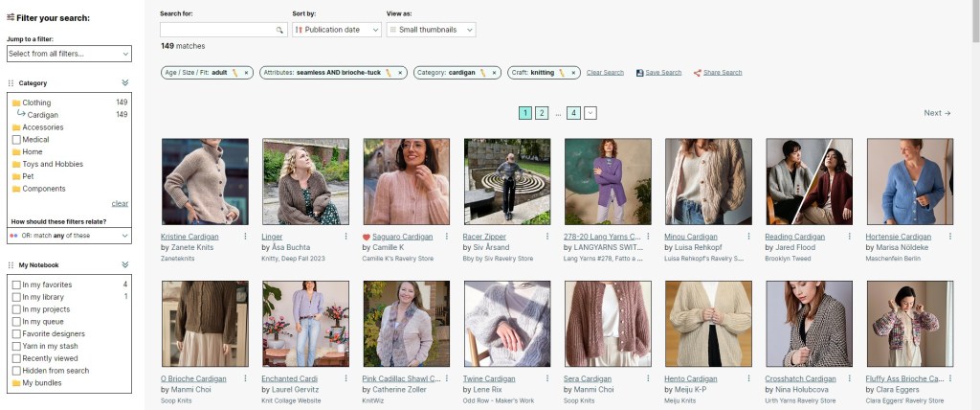This screenshot has width=980, height=410.
Task: Open options menu for Reading Cardigan
Action: tap(850, 237)
